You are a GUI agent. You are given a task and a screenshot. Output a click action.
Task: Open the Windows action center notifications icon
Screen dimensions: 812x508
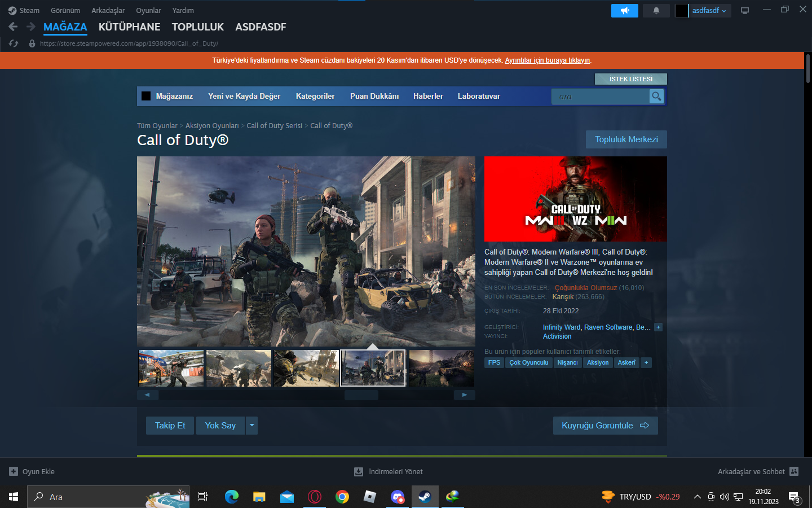coord(795,497)
